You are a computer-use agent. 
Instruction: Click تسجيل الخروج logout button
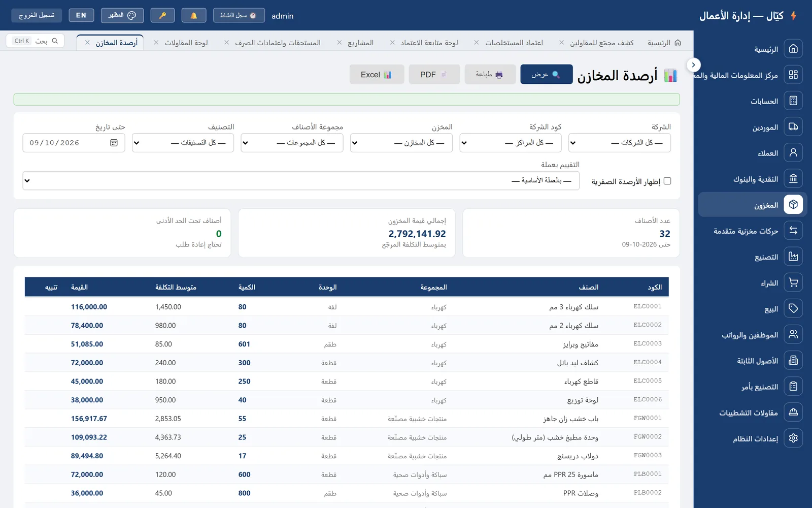pyautogui.click(x=37, y=15)
